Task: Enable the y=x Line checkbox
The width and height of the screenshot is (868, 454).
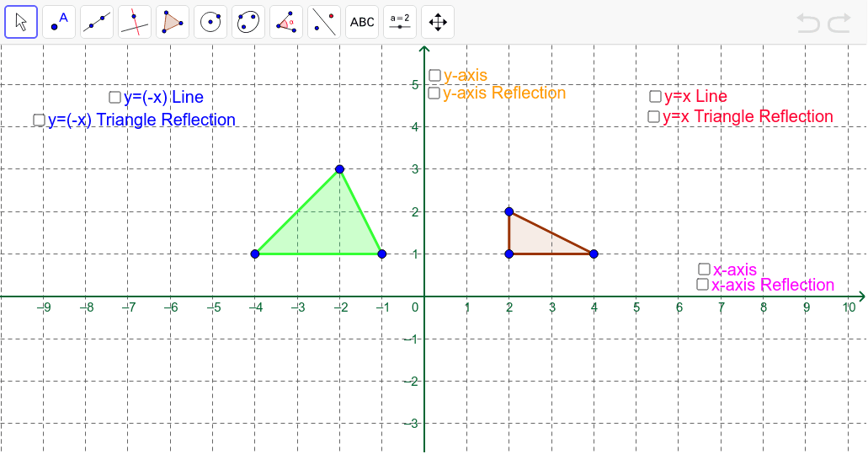Action: [x=656, y=96]
